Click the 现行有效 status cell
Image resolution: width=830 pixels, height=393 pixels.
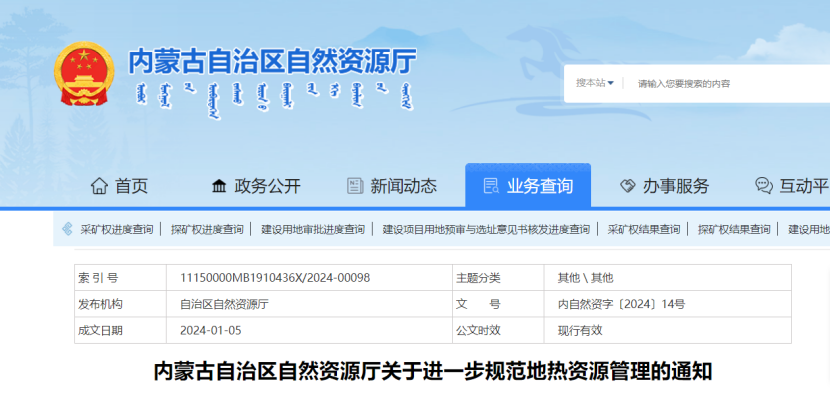coord(667,331)
